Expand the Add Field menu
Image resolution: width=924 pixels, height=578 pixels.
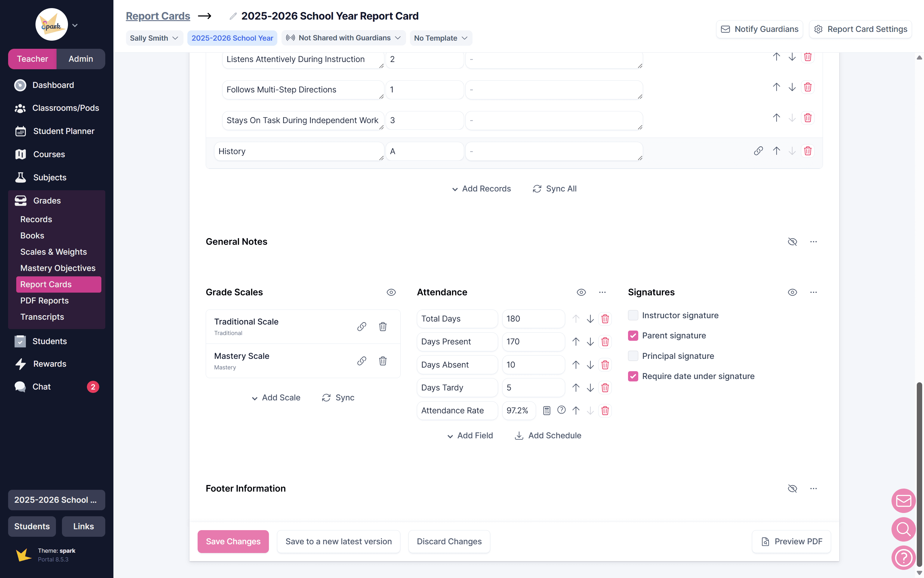(x=470, y=436)
